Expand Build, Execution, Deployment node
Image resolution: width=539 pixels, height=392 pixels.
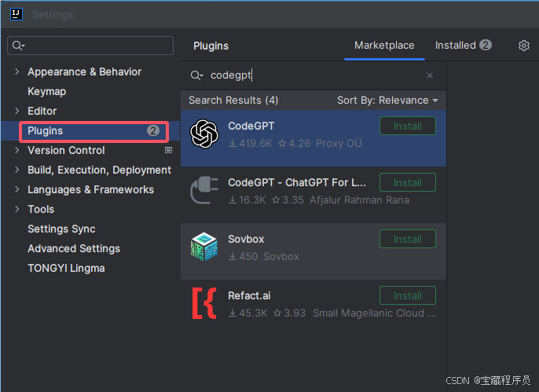click(16, 170)
